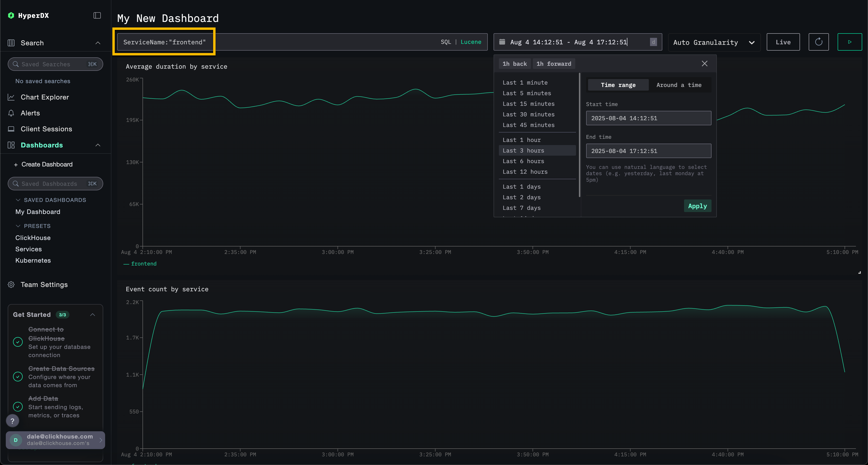Create a new dashboard

(43, 164)
